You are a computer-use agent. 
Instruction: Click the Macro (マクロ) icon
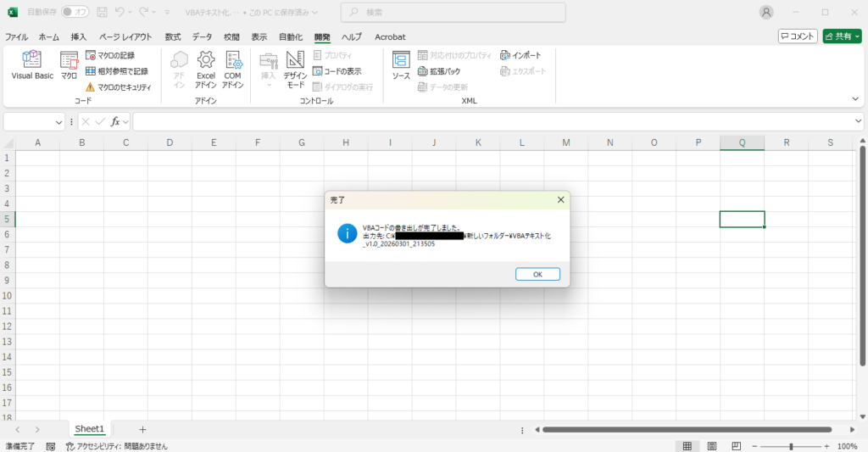coord(69,65)
